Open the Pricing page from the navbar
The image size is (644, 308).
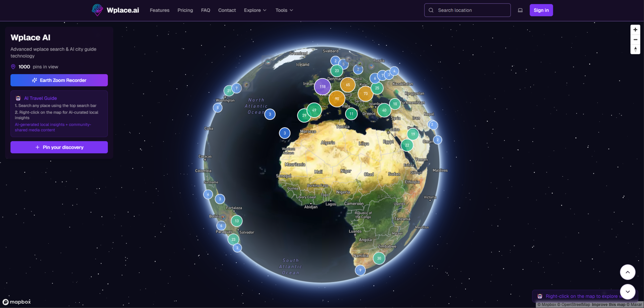(x=185, y=10)
